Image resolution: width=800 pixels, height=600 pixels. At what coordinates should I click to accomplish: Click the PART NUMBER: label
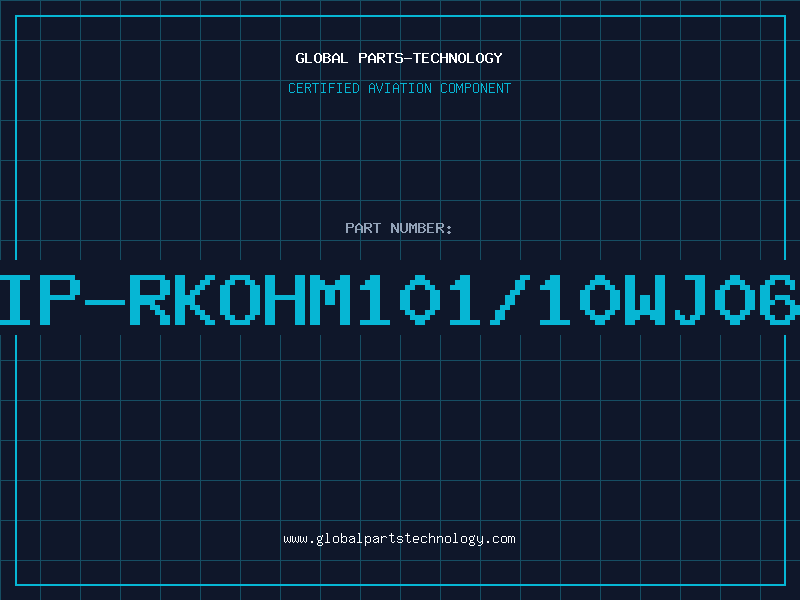pos(398,228)
